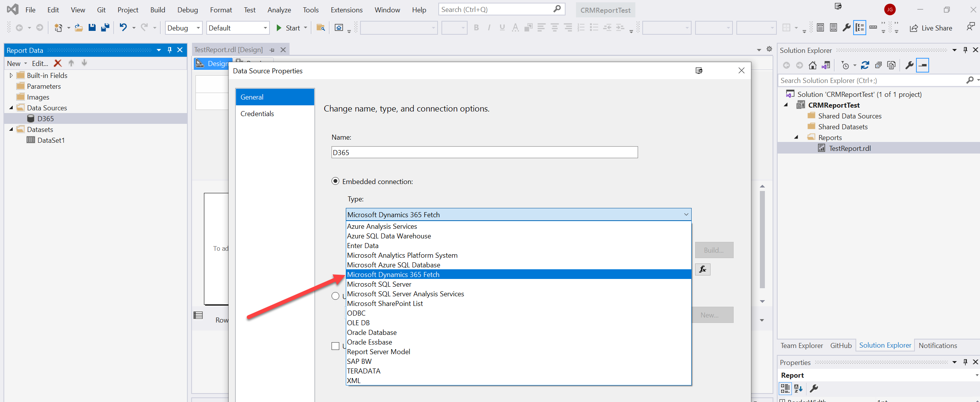980x402 pixels.
Task: Undo the last action with the undo arrow
Action: (x=123, y=28)
